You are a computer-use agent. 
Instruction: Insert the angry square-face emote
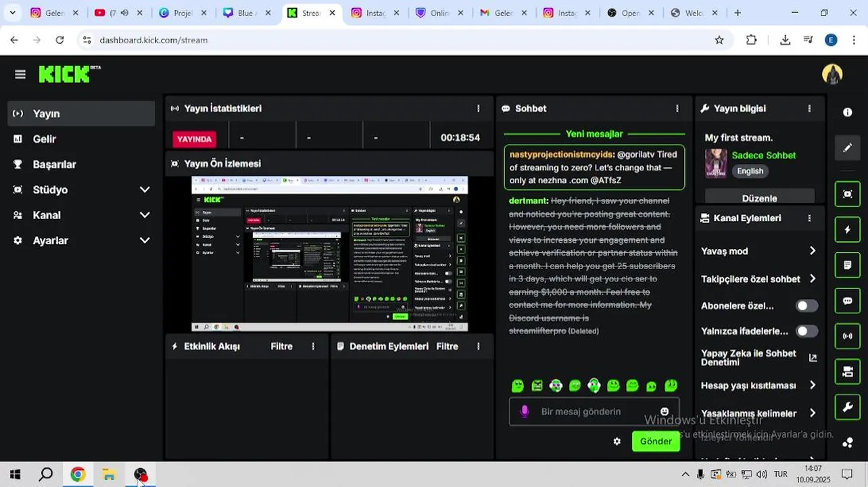pos(537,386)
